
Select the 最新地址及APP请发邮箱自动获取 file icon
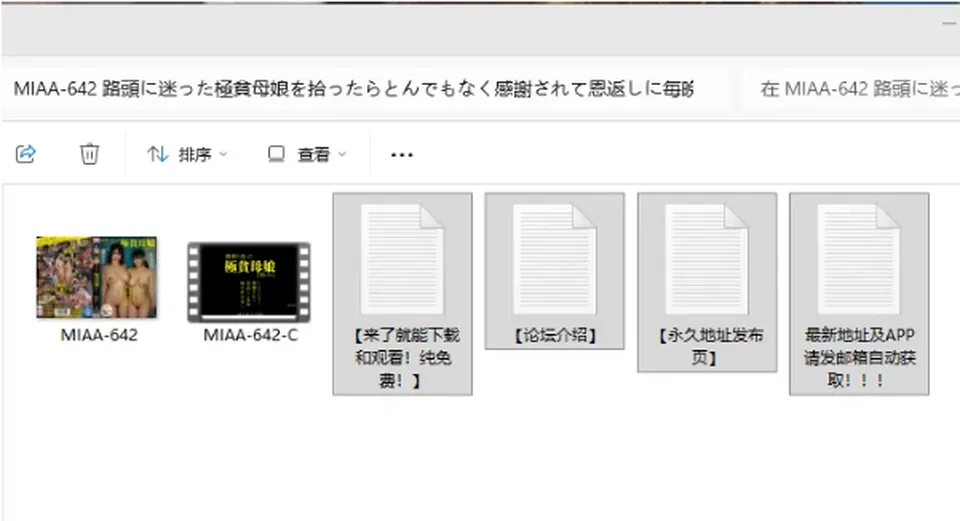coord(858,259)
